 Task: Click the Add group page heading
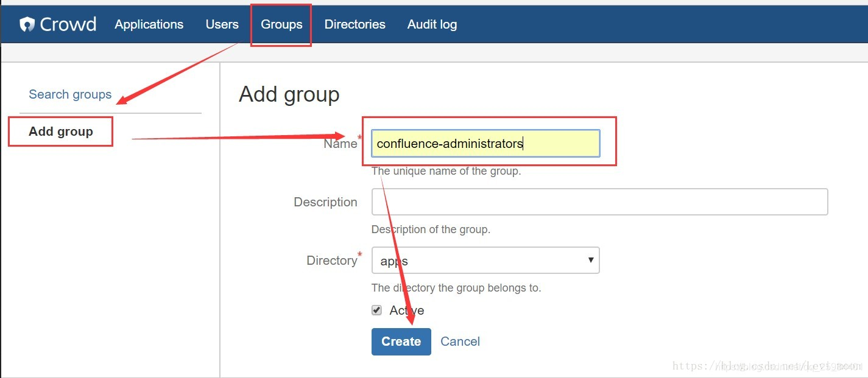point(289,94)
